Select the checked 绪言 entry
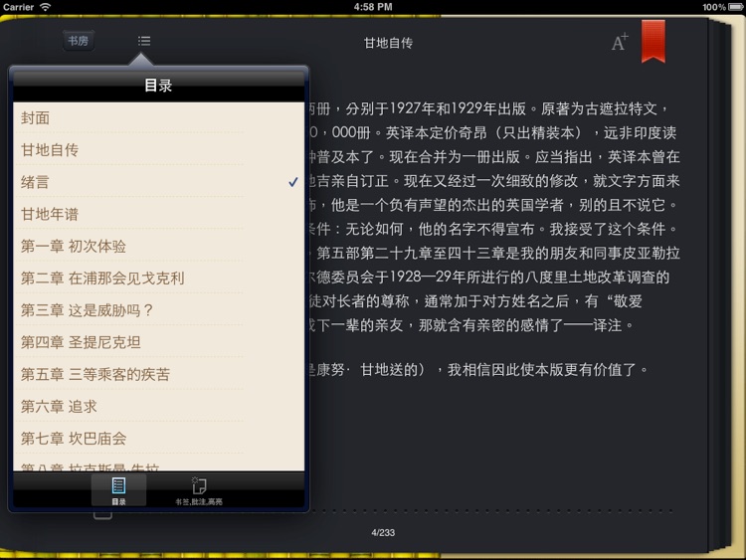Viewport: 746px width, 560px height. click(x=159, y=182)
